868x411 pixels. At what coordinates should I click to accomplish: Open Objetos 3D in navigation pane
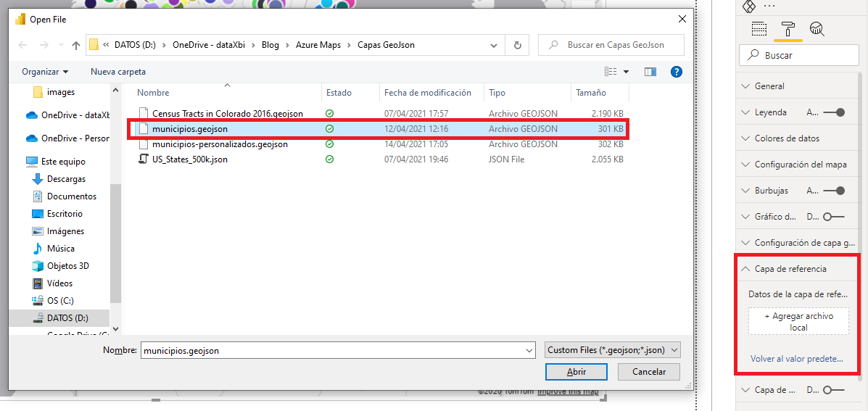pyautogui.click(x=67, y=265)
